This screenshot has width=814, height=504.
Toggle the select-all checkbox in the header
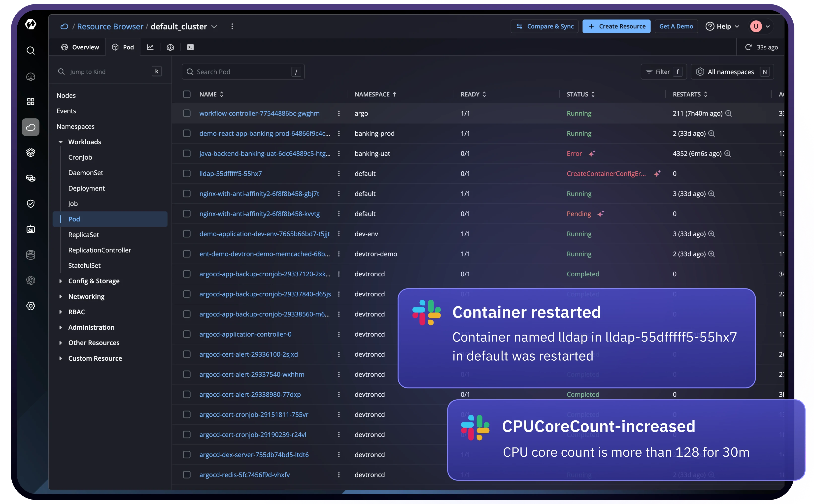coord(187,94)
